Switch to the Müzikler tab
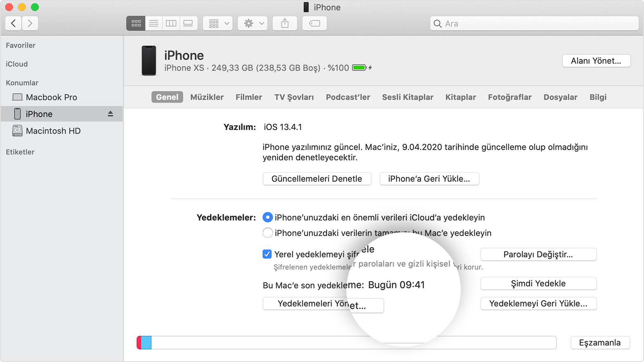Image resolution: width=644 pixels, height=362 pixels. [207, 97]
